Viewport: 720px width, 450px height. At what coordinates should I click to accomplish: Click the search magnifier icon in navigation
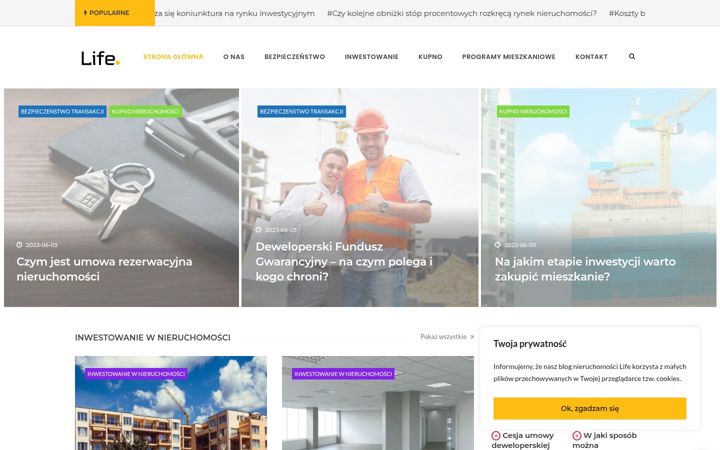coord(632,56)
